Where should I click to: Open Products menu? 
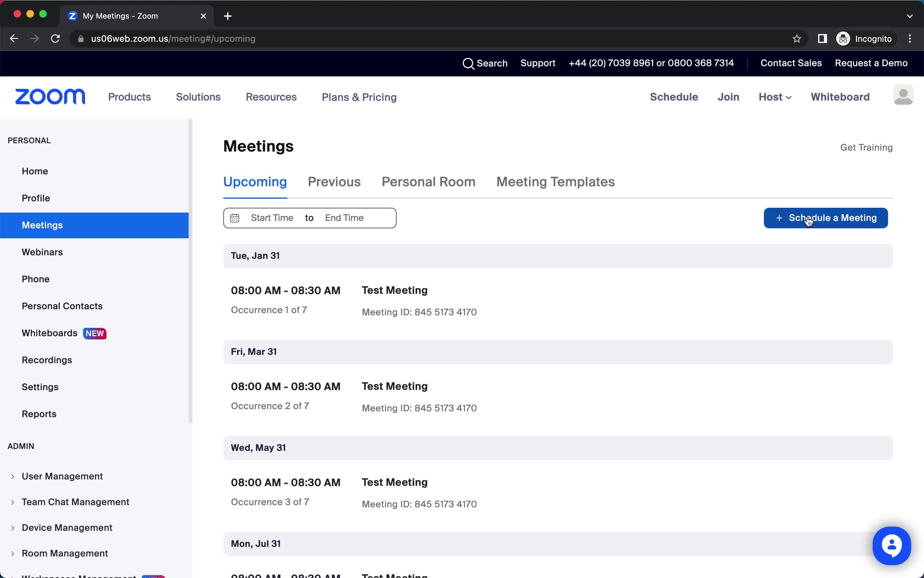(129, 97)
